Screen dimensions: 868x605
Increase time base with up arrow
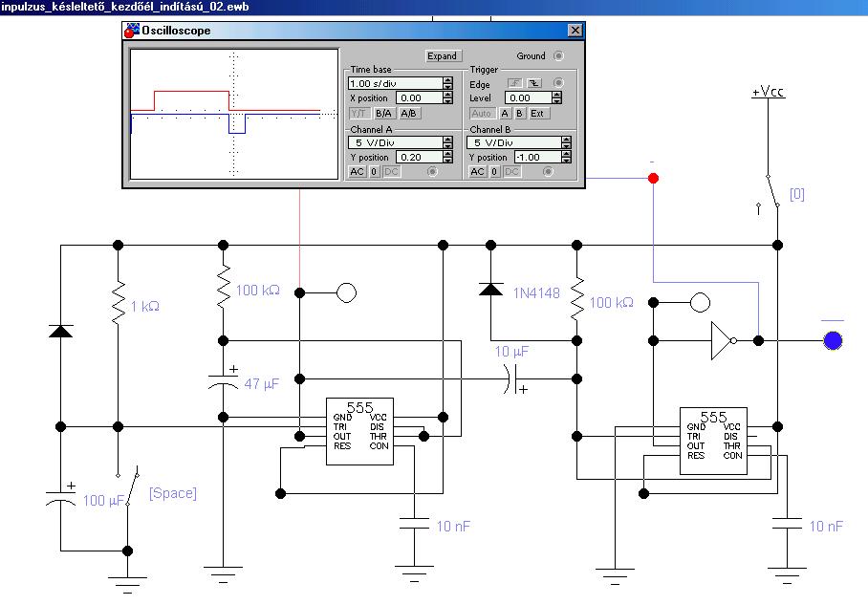coord(447,80)
